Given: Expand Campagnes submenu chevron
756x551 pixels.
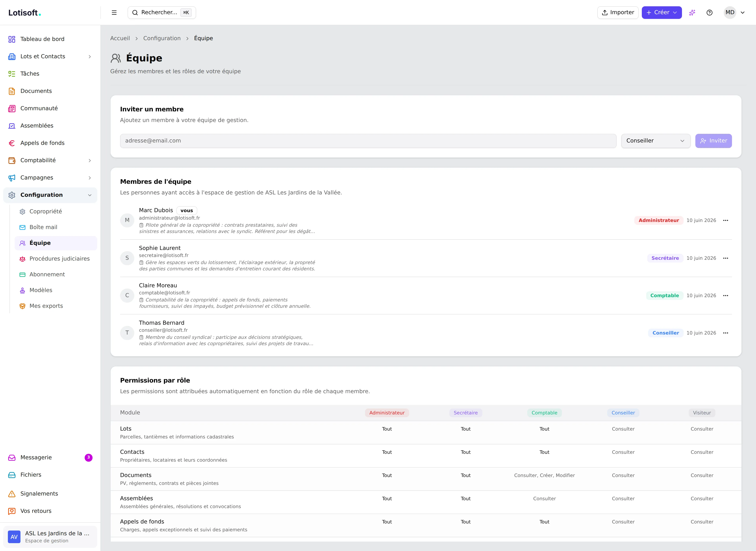Looking at the screenshot, I should tap(90, 178).
